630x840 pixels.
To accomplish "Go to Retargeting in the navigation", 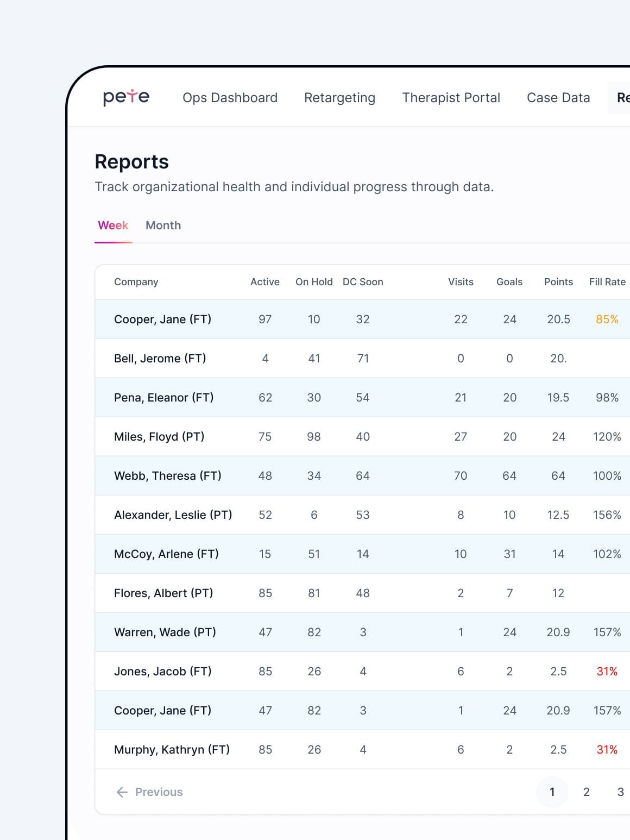I will point(339,98).
